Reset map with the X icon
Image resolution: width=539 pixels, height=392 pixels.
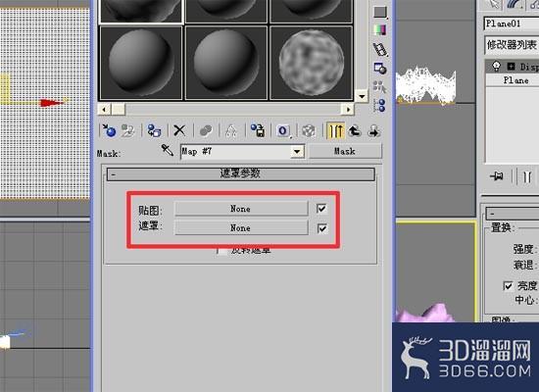[x=179, y=130]
